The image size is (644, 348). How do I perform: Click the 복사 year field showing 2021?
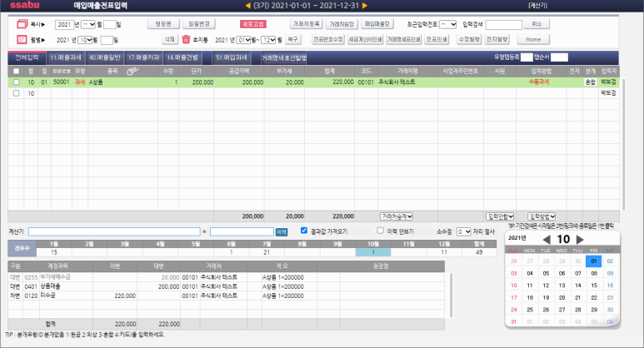click(64, 25)
